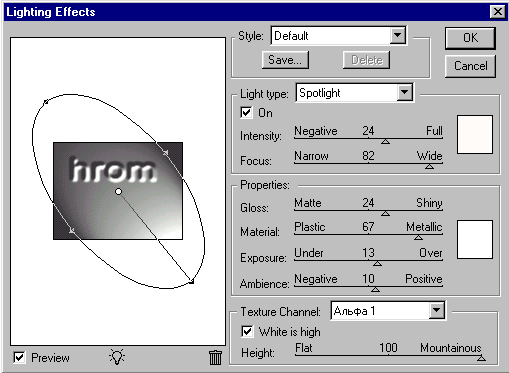Click the Exposure slider handle
The width and height of the screenshot is (509, 373).
(x=377, y=264)
